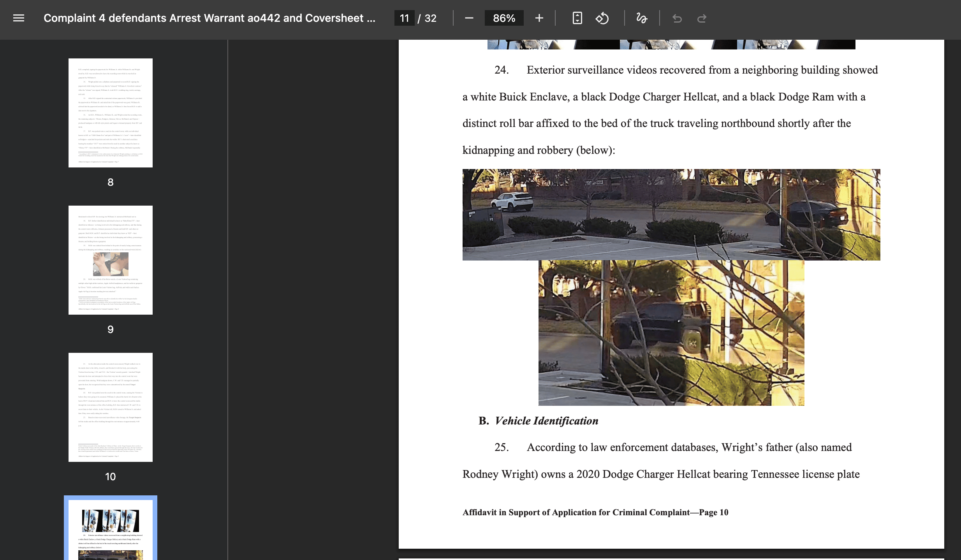Image resolution: width=961 pixels, height=560 pixels.
Task: Click the 86% zoom level field
Action: pos(504,18)
